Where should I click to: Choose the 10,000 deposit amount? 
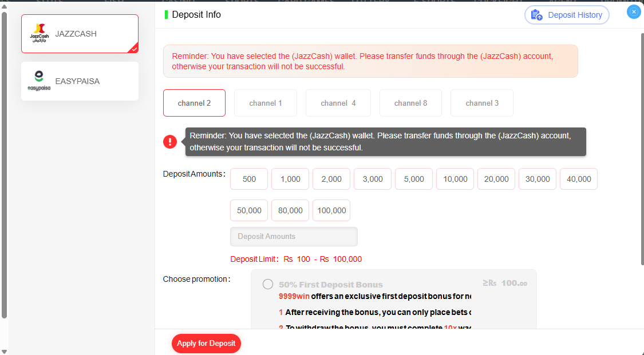[x=455, y=179]
